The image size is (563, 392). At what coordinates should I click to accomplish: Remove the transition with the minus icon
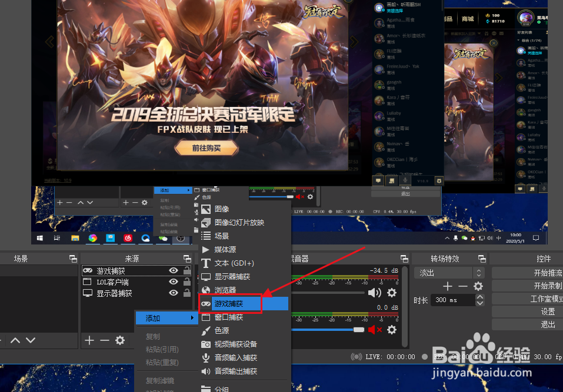click(463, 286)
